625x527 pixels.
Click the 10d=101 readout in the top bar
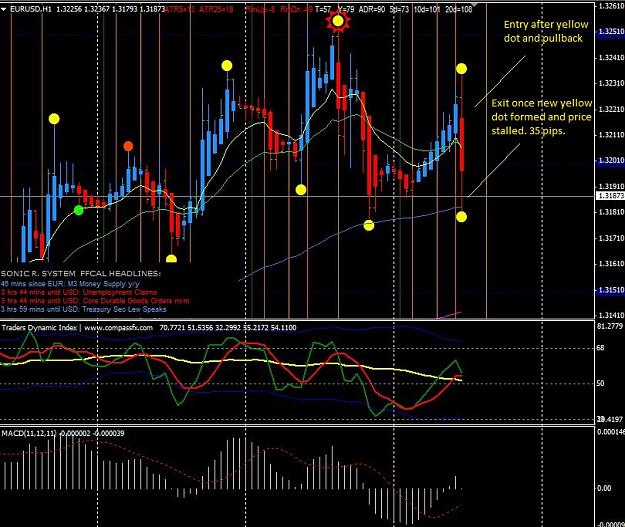click(x=426, y=9)
